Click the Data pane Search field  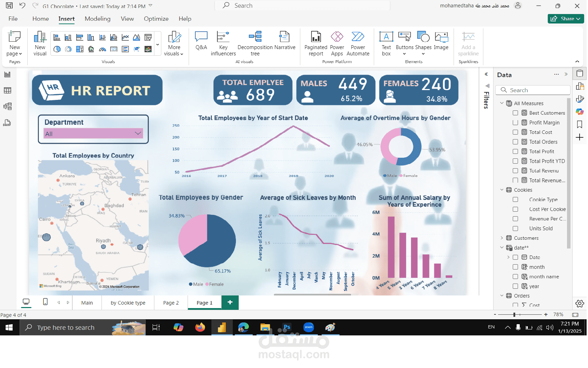click(x=533, y=90)
